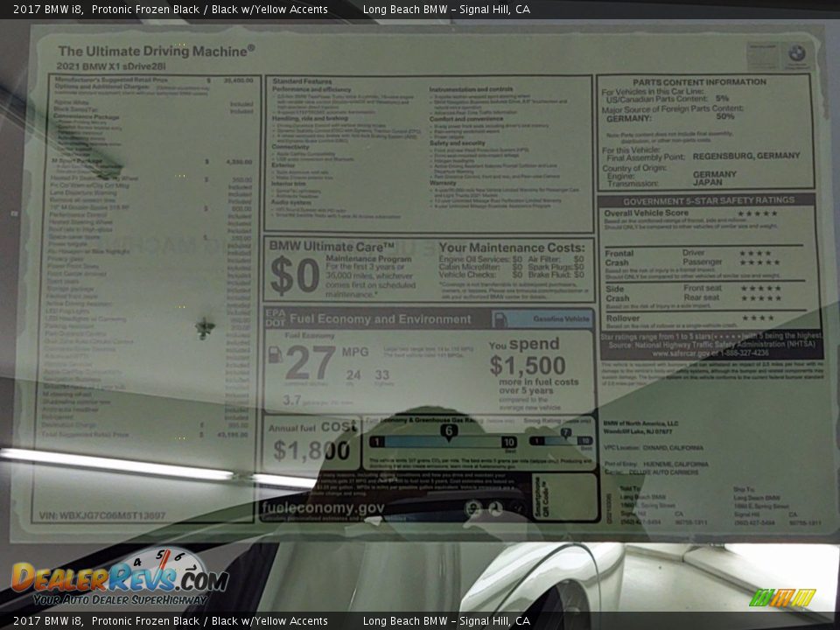
Task: Click the Convenience Package option line
Action: pos(86,116)
